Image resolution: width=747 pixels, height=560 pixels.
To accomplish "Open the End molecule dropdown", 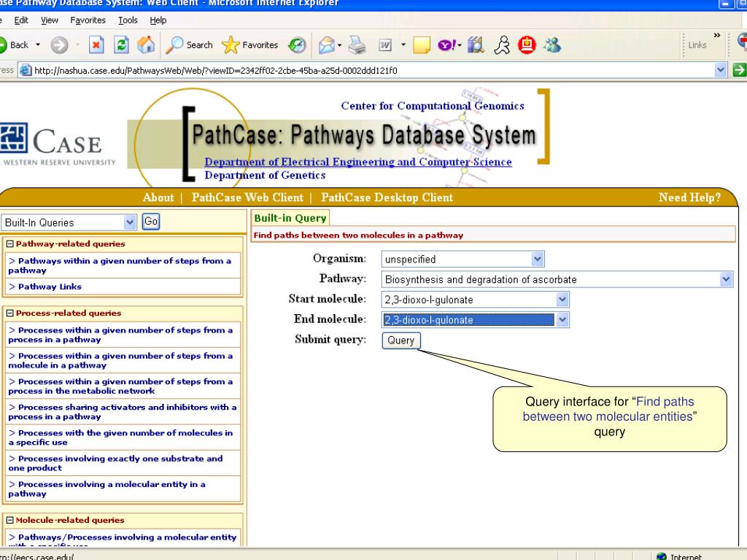I will 562,319.
